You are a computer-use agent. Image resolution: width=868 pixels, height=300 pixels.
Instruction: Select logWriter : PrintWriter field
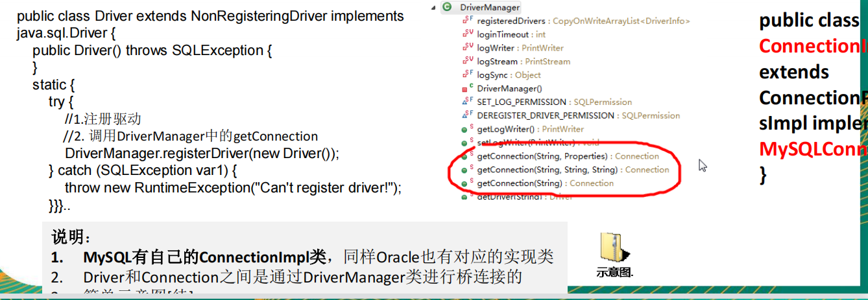click(520, 48)
